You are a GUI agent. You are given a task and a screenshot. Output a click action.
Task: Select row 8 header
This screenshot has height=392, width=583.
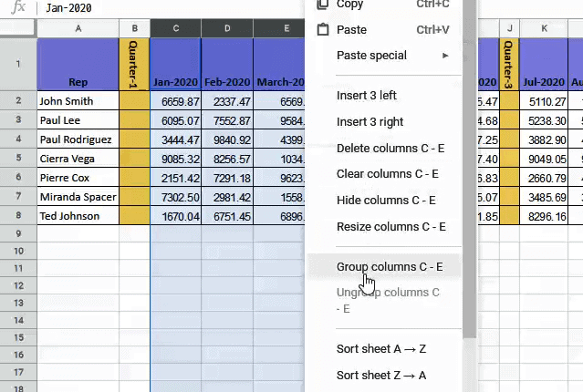(17, 216)
